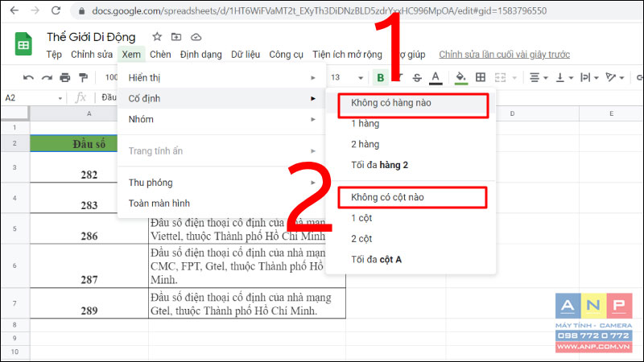Freeze 1 cột
The height and width of the screenshot is (362, 644).
click(x=411, y=218)
